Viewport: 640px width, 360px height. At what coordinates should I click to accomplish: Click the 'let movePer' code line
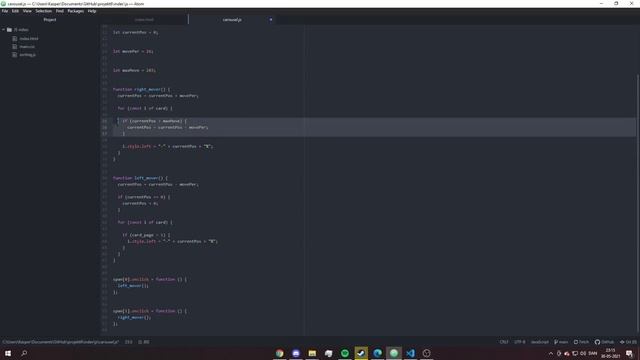click(x=133, y=51)
